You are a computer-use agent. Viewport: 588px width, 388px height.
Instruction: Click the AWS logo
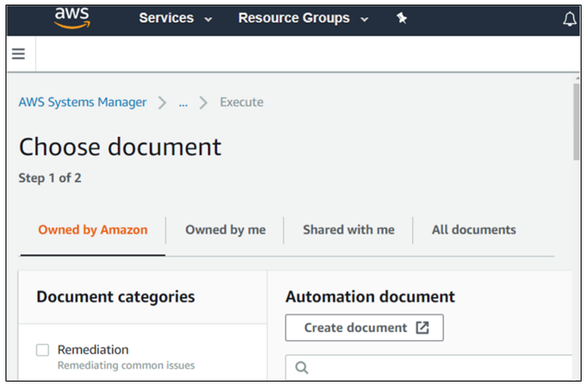point(72,18)
